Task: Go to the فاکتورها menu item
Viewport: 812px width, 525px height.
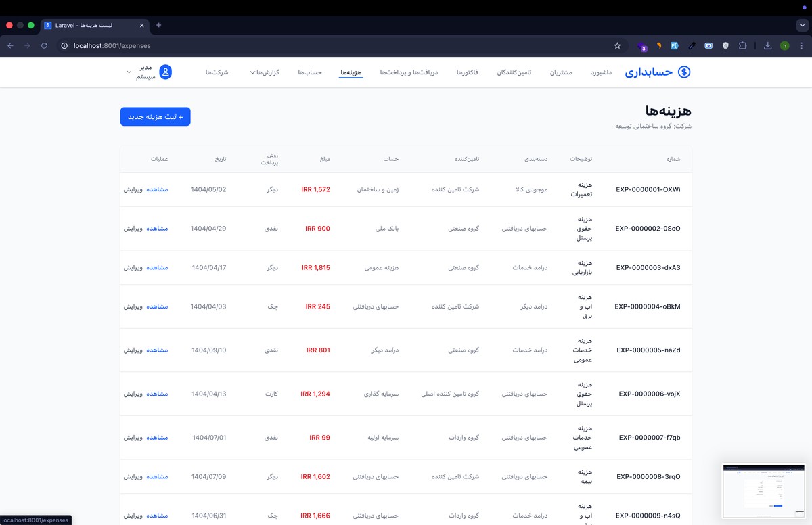Action: point(468,72)
